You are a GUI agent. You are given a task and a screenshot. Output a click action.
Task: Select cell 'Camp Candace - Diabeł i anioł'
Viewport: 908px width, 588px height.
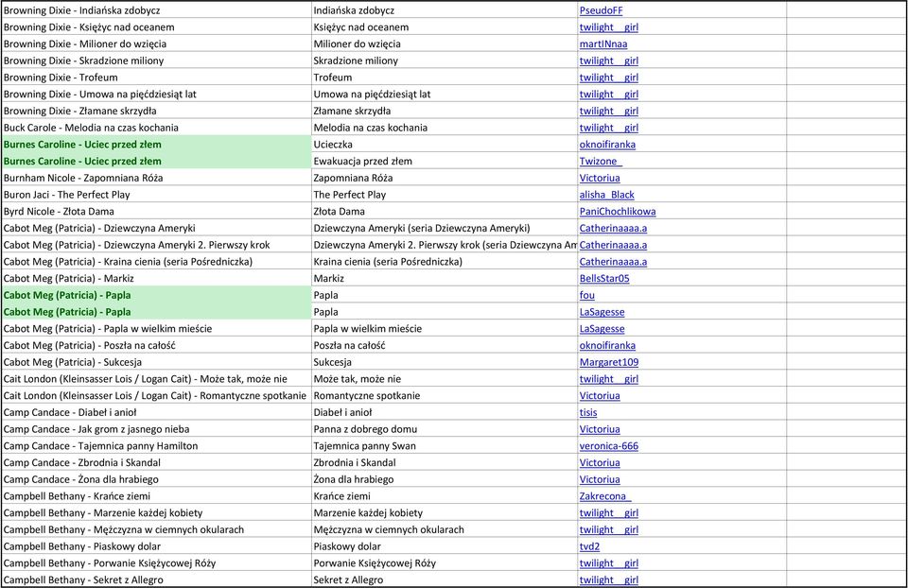tap(156, 413)
